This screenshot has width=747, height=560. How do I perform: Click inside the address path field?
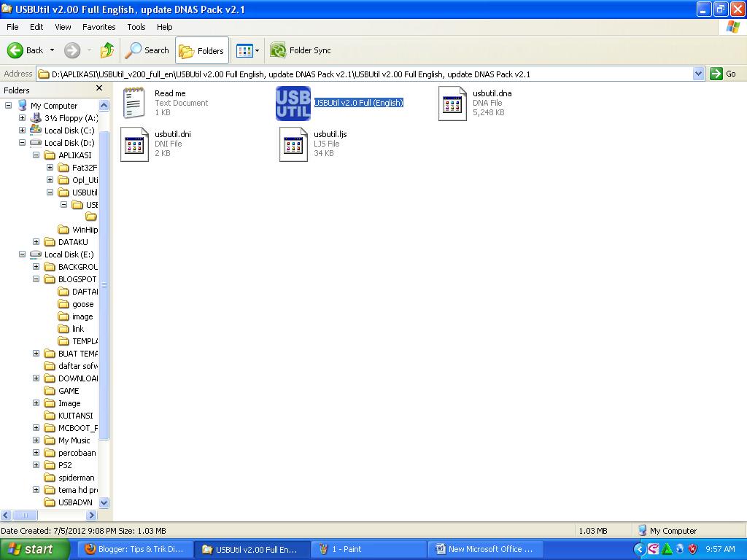(x=365, y=74)
